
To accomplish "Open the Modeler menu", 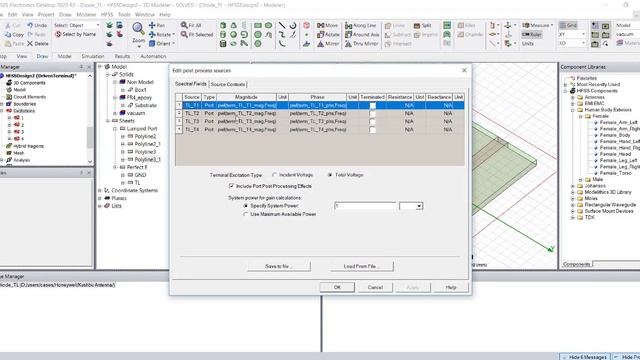I will click(x=86, y=15).
